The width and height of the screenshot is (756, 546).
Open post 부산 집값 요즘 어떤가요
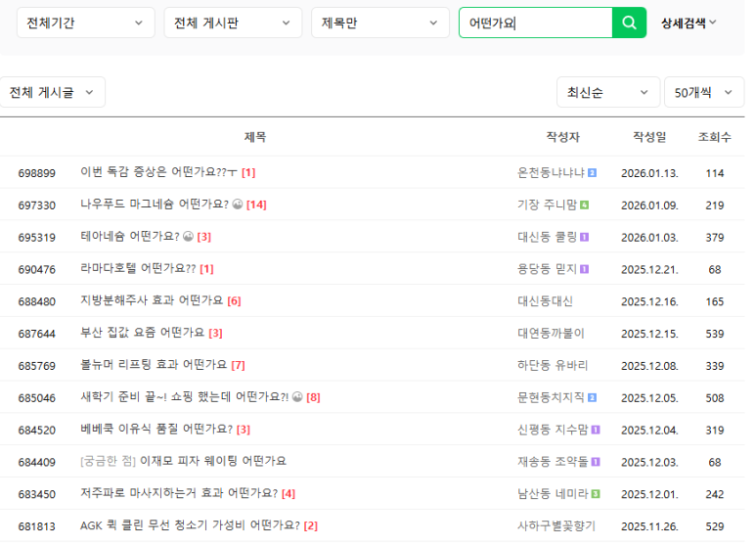click(142, 333)
